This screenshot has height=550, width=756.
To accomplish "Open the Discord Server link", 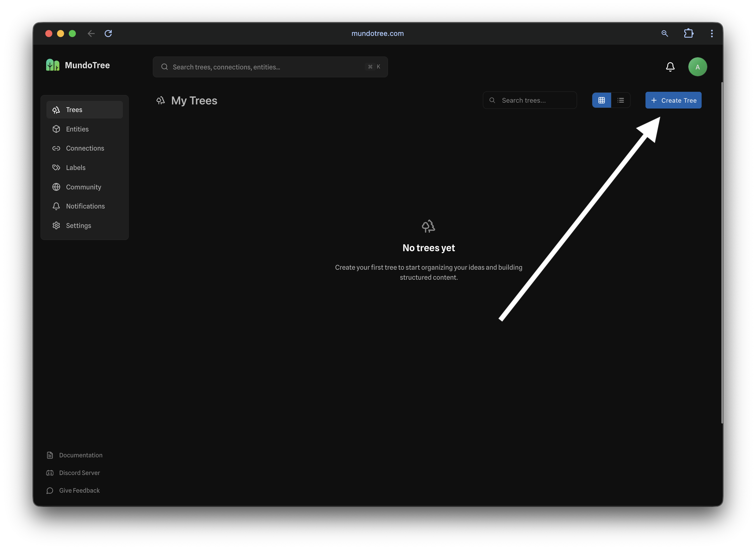I will (x=73, y=473).
